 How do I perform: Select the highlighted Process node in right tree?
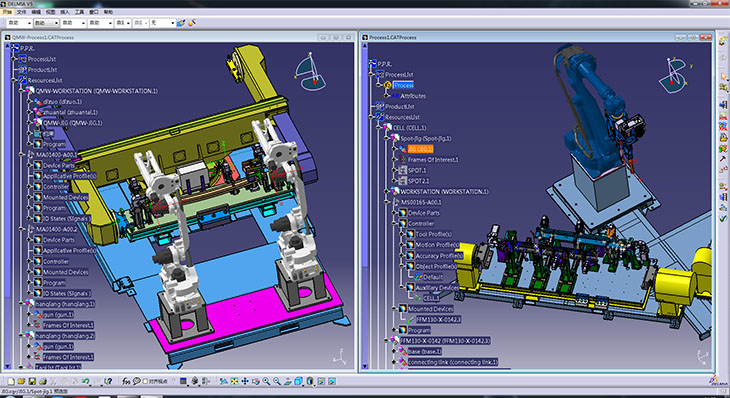[403, 85]
